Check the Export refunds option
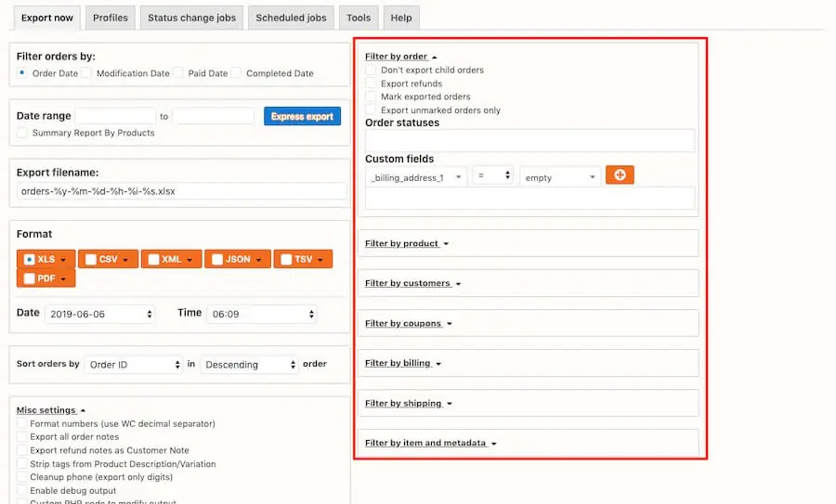Screen dimensions: 836x504 click(x=371, y=84)
